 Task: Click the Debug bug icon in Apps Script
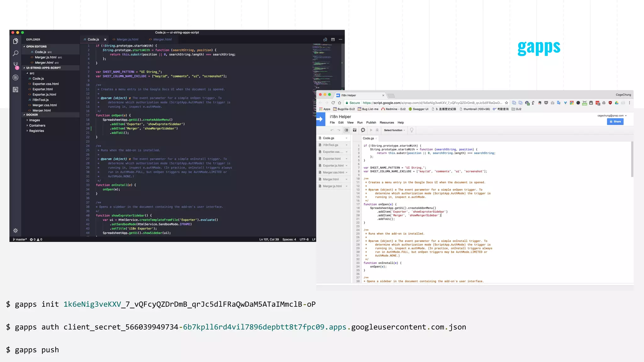[x=377, y=130]
